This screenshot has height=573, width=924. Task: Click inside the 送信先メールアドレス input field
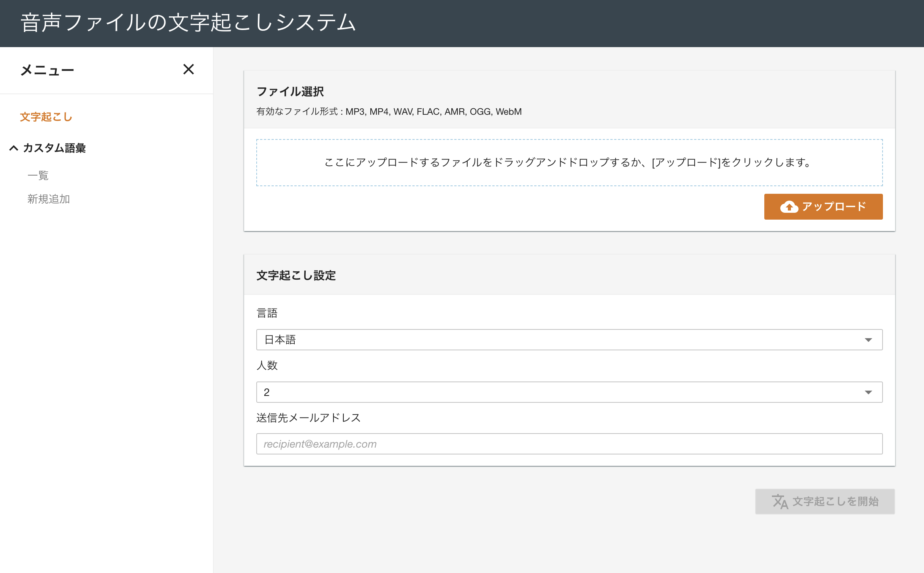point(569,444)
